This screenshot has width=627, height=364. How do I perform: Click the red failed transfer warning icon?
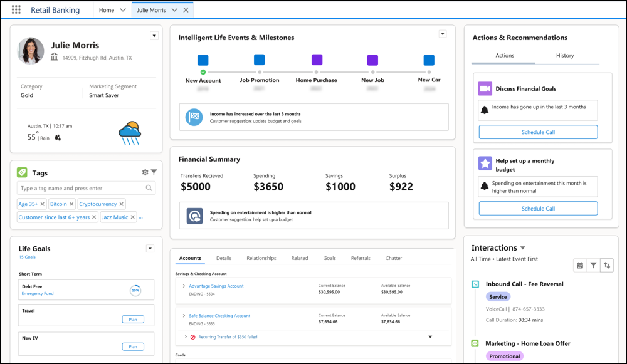pos(192,337)
